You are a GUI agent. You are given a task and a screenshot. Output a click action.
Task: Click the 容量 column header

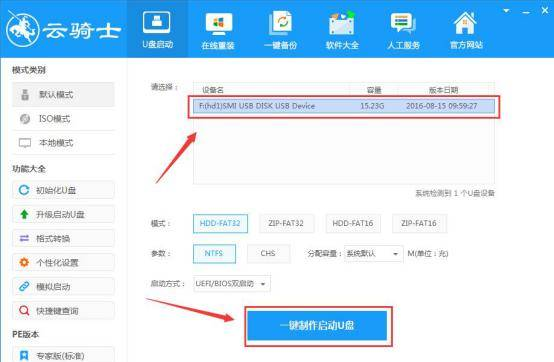coord(374,90)
